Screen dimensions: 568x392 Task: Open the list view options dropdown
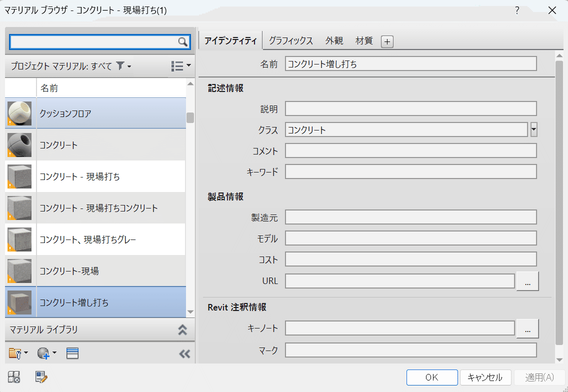point(180,65)
